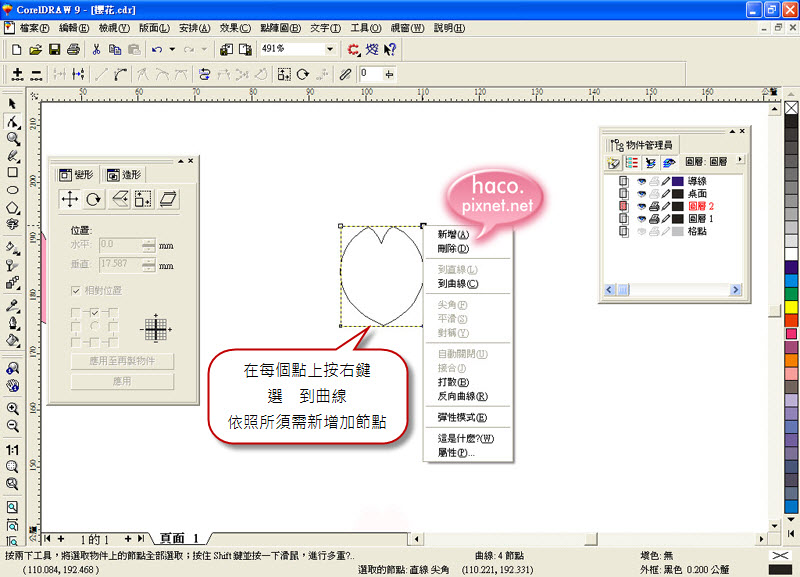Click the Position icon in the Transform docker
Image resolution: width=800 pixels, height=577 pixels.
click(69, 199)
